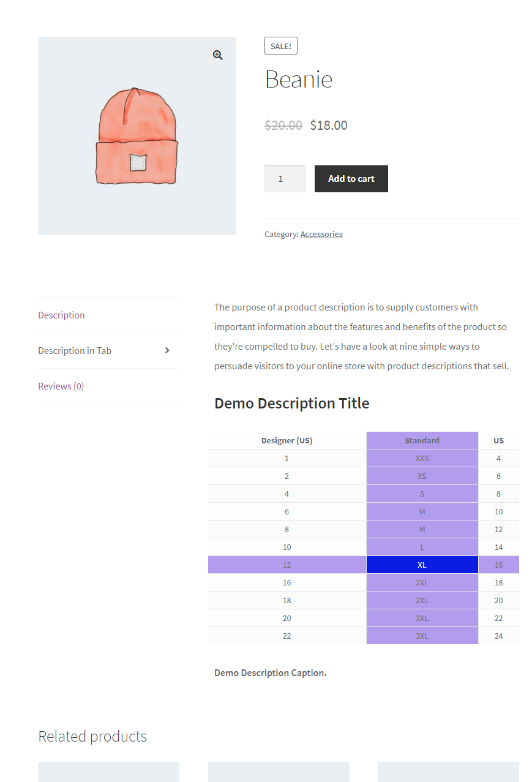
Task: Click the highlighted XL cell in size table
Action: pyautogui.click(x=422, y=565)
